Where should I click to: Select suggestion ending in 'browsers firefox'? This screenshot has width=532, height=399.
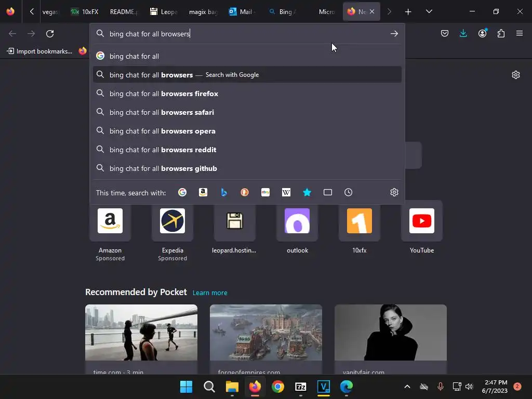coord(247,94)
